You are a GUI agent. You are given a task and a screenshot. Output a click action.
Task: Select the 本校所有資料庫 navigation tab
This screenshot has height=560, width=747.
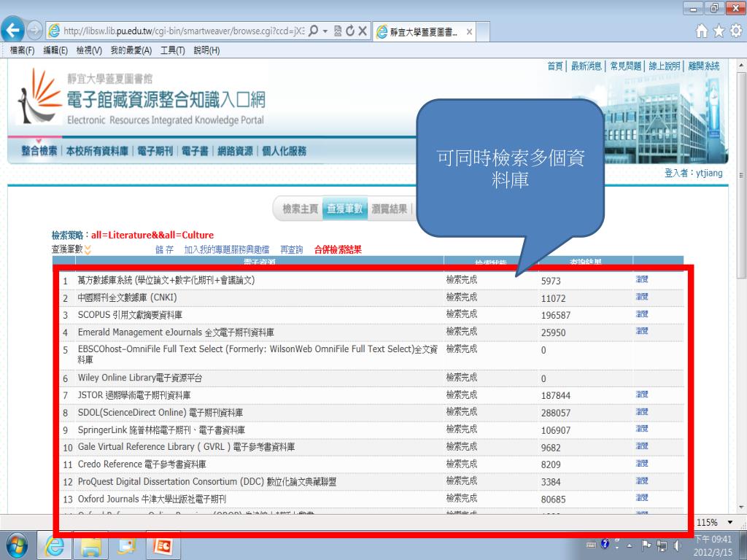(97, 151)
